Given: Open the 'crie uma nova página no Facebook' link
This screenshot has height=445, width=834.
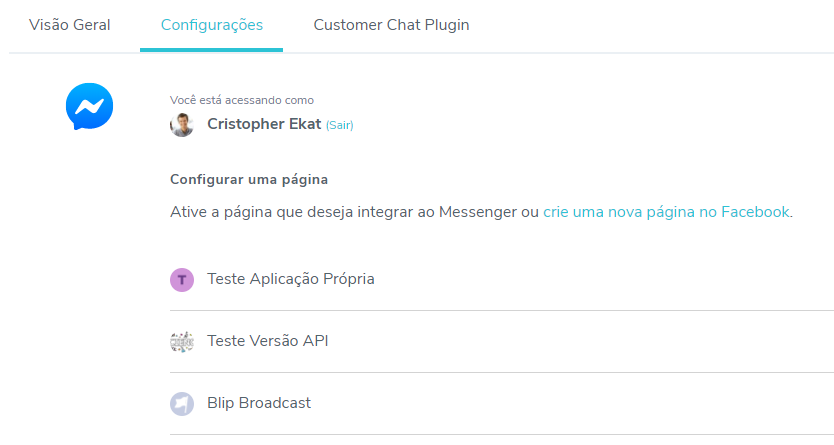Looking at the screenshot, I should 666,212.
